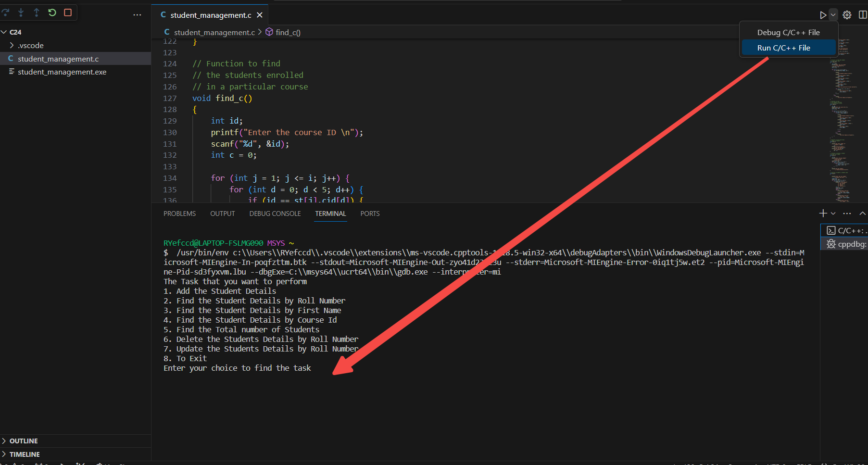Screen dimensions: 868x465
Task: Expand the TIMELINE section
Action: click(x=75, y=454)
